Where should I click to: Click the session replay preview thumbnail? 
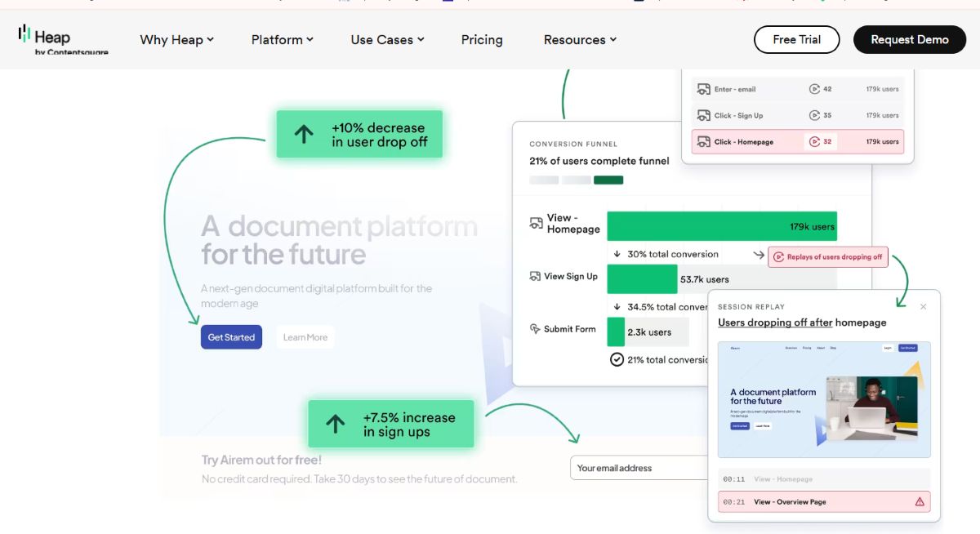[824, 399]
